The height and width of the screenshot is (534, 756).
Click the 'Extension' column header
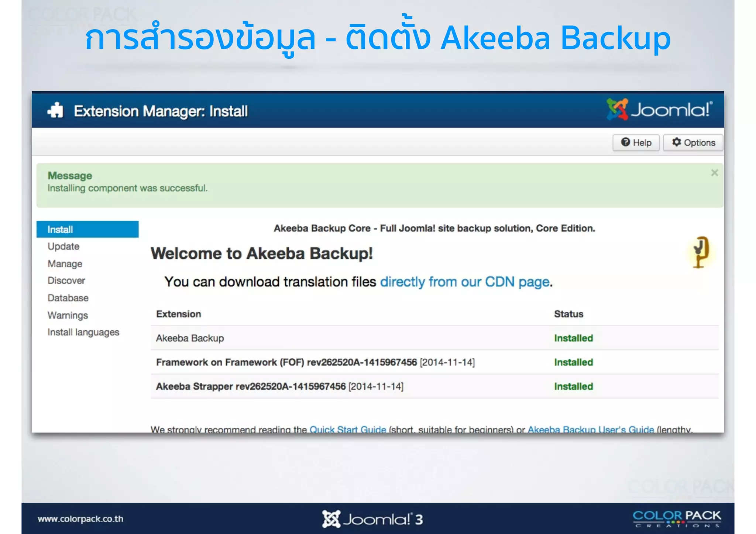[179, 314]
